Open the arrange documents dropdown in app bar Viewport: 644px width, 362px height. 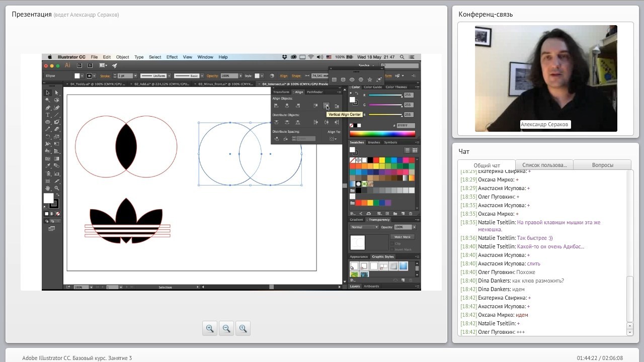click(x=103, y=65)
